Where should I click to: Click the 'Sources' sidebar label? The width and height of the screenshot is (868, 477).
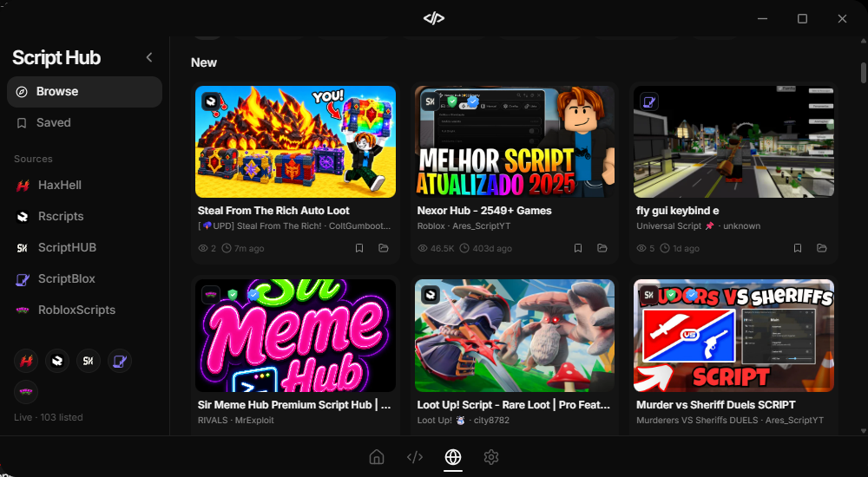click(33, 160)
